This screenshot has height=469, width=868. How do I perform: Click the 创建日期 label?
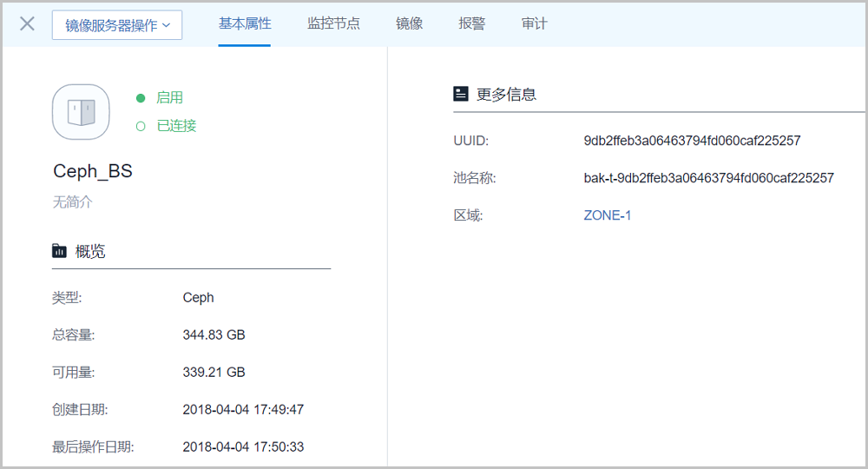(x=80, y=410)
